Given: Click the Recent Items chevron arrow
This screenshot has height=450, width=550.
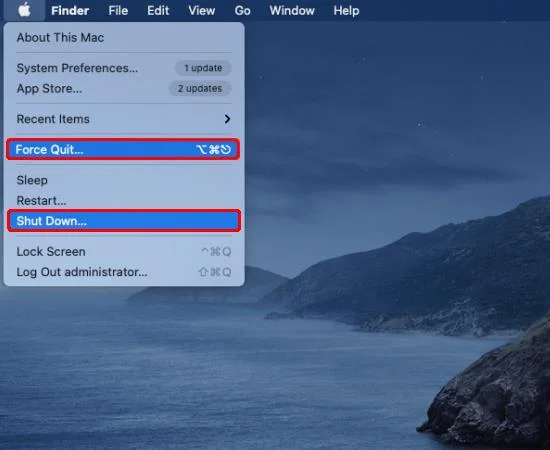Looking at the screenshot, I should coord(227,119).
